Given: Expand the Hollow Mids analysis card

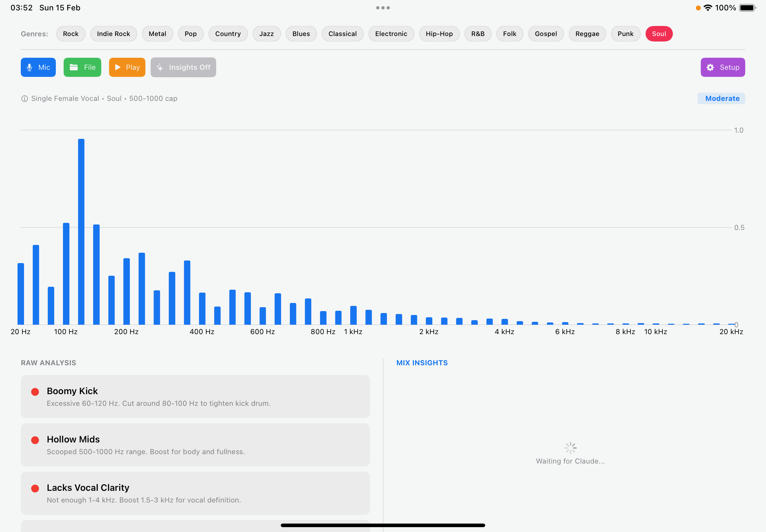Looking at the screenshot, I should [195, 445].
